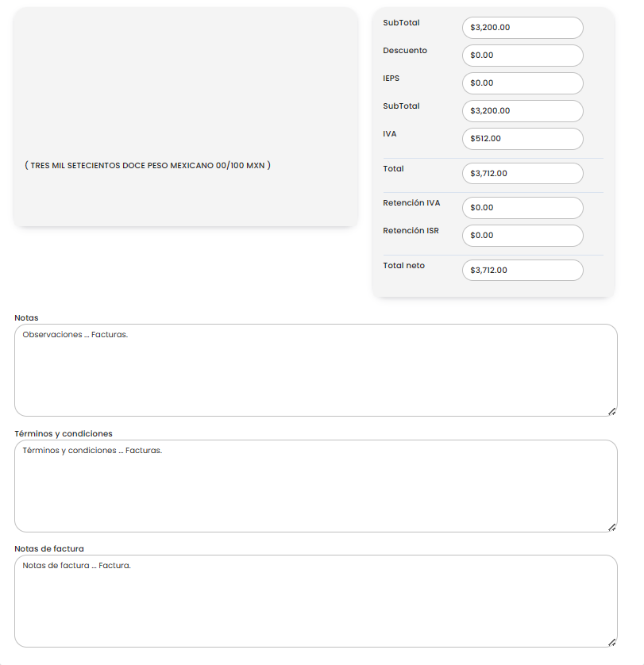
Task: Focus the IVA field showing $512.00
Action: [x=522, y=139]
